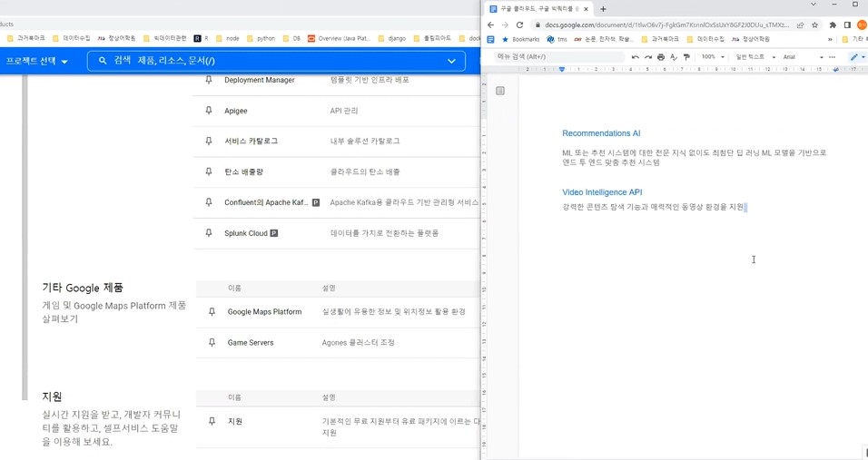Show more Docs toolbar options
868x460 pixels.
(832, 57)
